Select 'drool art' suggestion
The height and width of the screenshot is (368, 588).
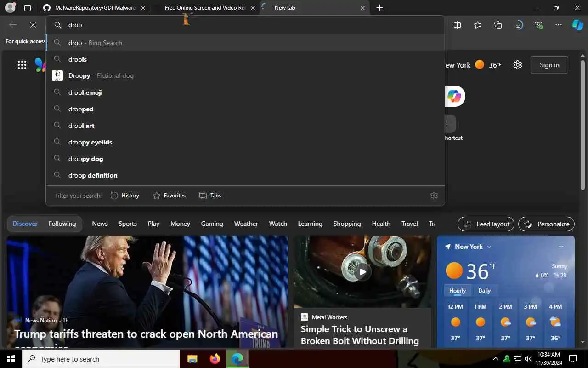tap(245, 126)
